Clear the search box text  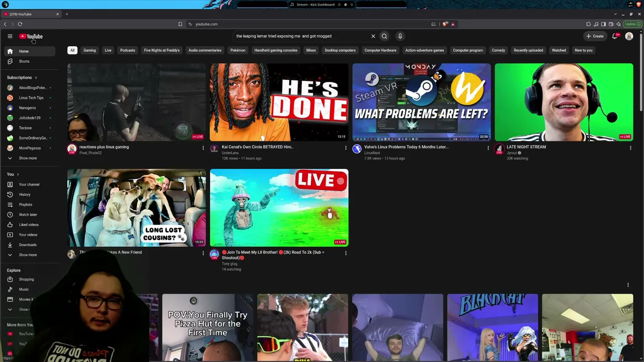(373, 36)
